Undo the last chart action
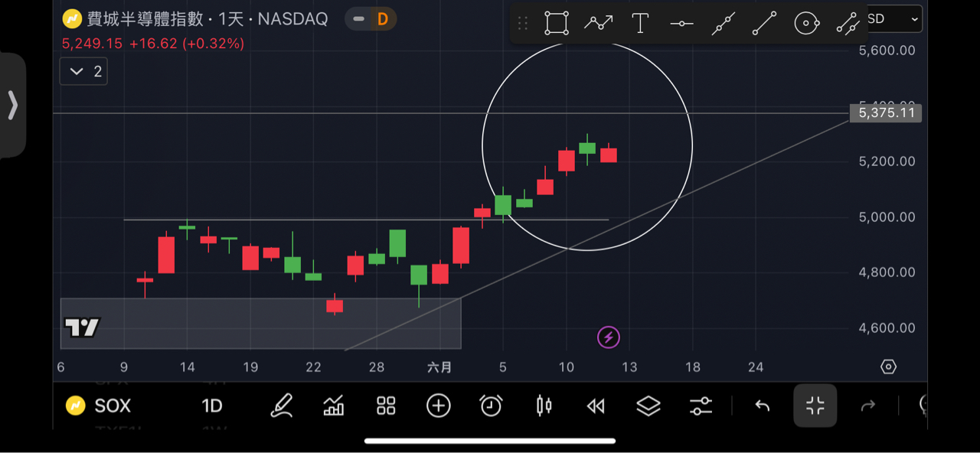 tap(762, 406)
